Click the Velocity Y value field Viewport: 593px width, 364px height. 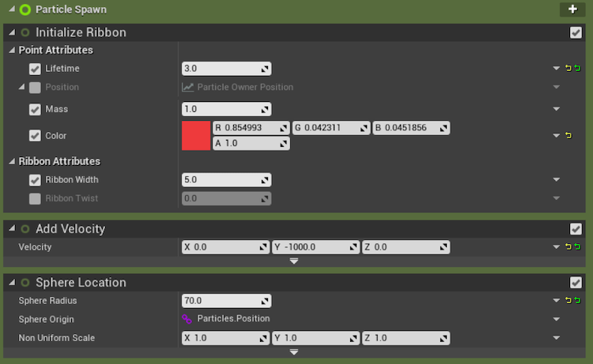(311, 247)
